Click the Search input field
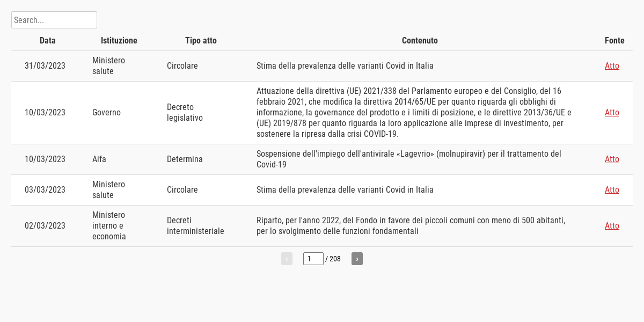The width and height of the screenshot is (644, 322). tap(54, 20)
